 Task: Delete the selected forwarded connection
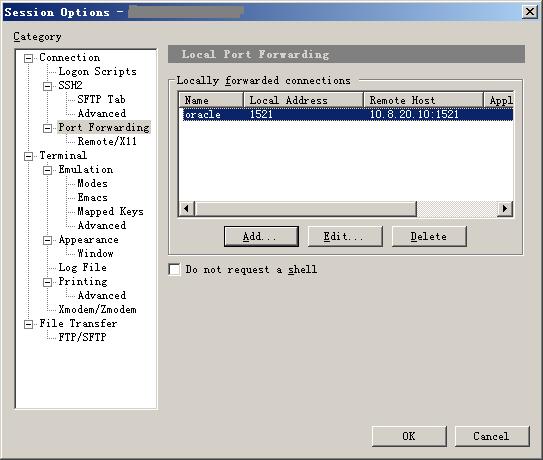point(429,237)
